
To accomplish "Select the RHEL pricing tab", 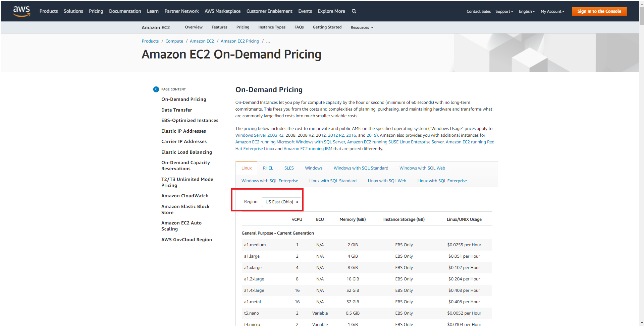I will tap(268, 168).
